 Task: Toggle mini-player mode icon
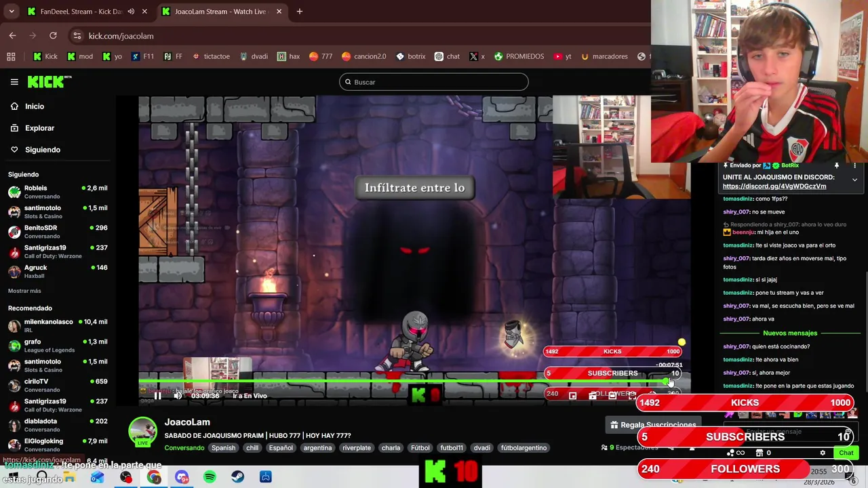point(572,396)
